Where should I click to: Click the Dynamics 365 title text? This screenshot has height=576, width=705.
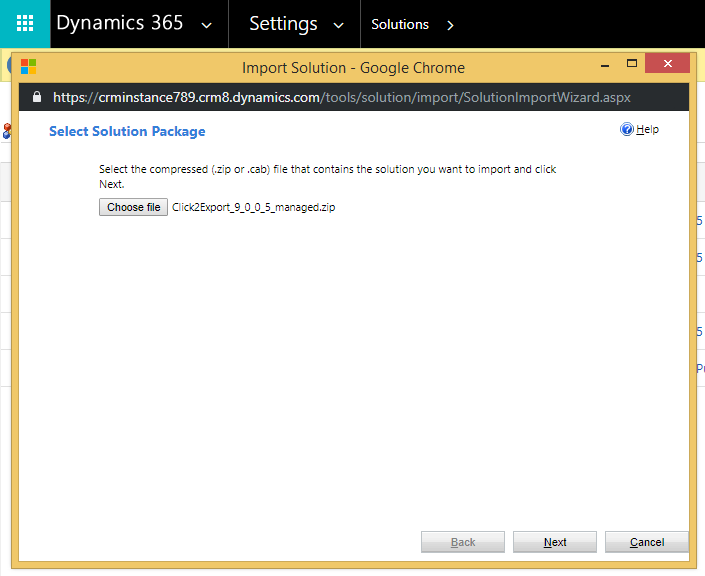(120, 23)
